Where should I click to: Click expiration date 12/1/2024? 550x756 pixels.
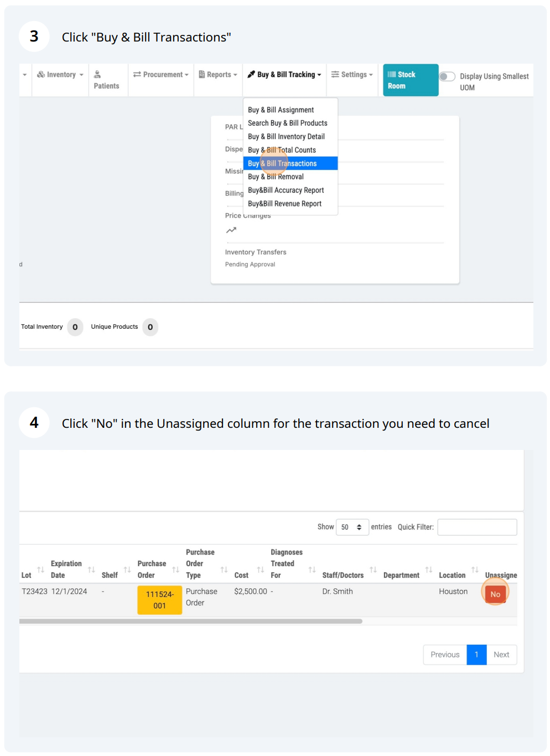coord(69,591)
